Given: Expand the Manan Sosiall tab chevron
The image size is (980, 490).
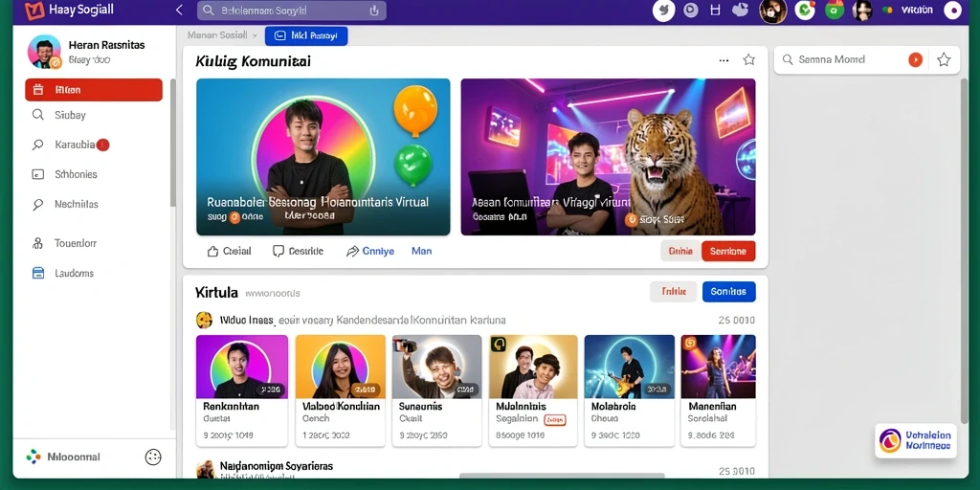Looking at the screenshot, I should point(255,36).
